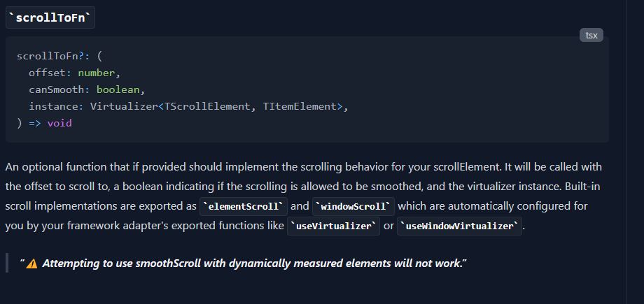The width and height of the screenshot is (644, 304).
Task: Click the warning triangle icon in the note
Action: (31, 263)
